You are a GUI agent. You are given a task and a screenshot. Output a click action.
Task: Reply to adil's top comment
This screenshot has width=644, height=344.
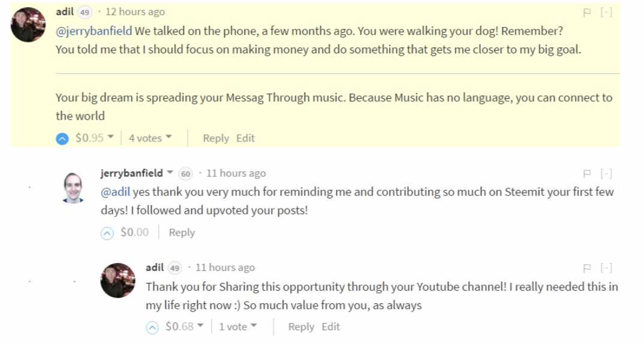(x=216, y=138)
